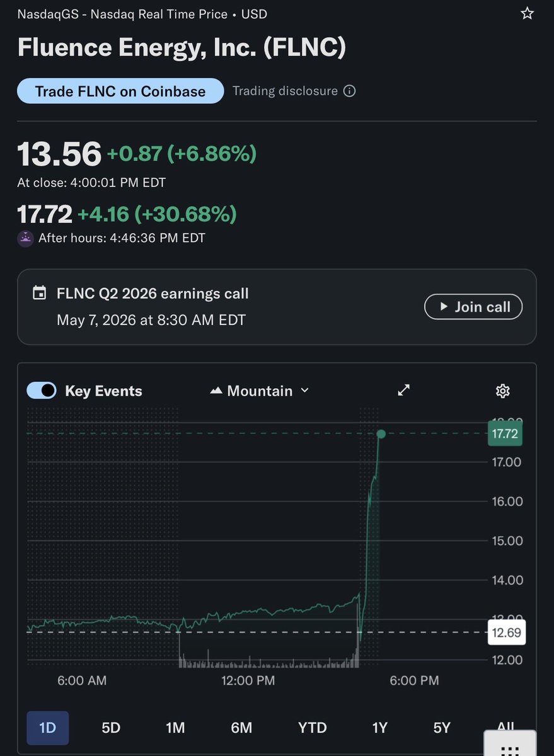Image resolution: width=554 pixels, height=756 pixels.
Task: Click May 7, 2026 at 8:30 AM EDT
Action: point(151,320)
